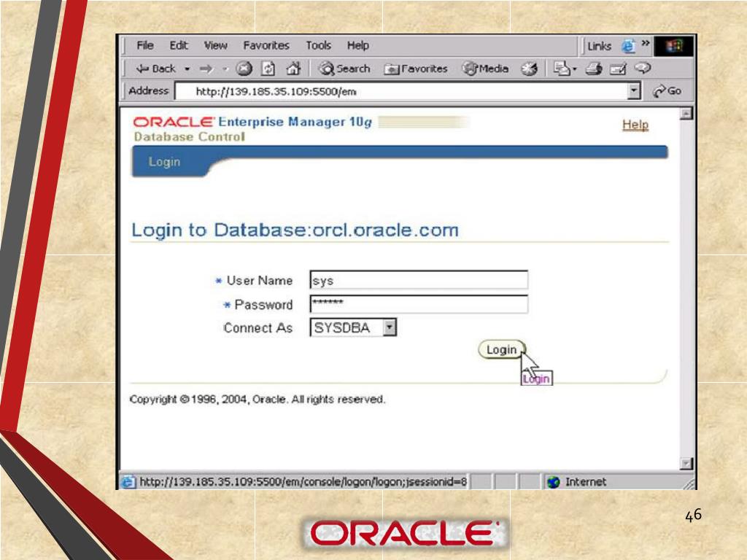Open the View menu
Image resolution: width=747 pixels, height=560 pixels.
coord(215,46)
